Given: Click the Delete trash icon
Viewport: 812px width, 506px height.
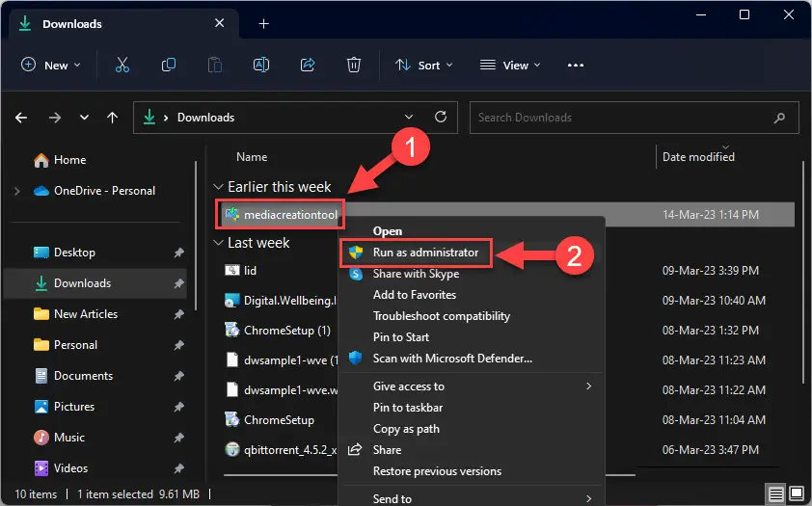Looking at the screenshot, I should tap(354, 66).
